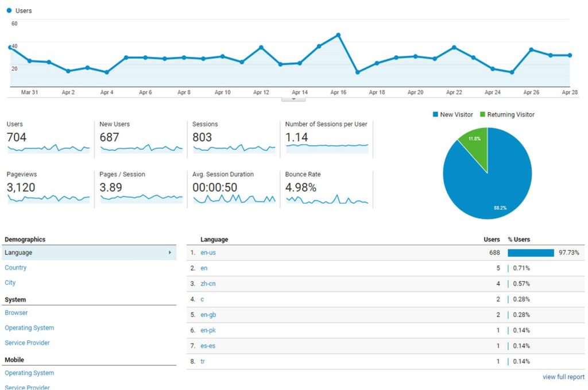Click the green Returning Visitor legend square
588x390 pixels.
coord(483,115)
